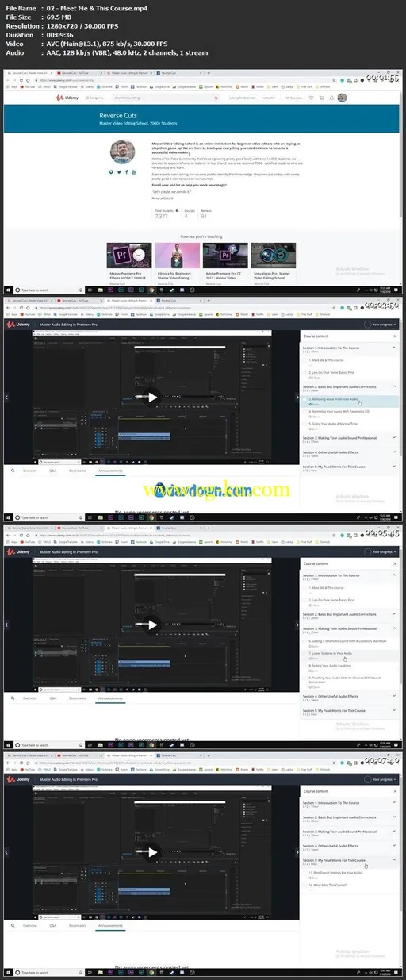Expand Section 4 chevron in the fourth frame
Image resolution: width=406 pixels, height=980 pixels.
click(394, 847)
